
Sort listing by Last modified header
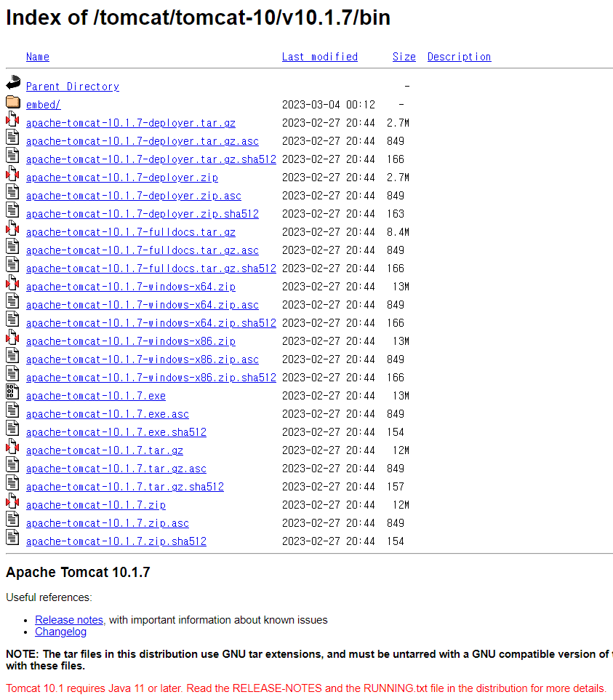[x=320, y=57]
